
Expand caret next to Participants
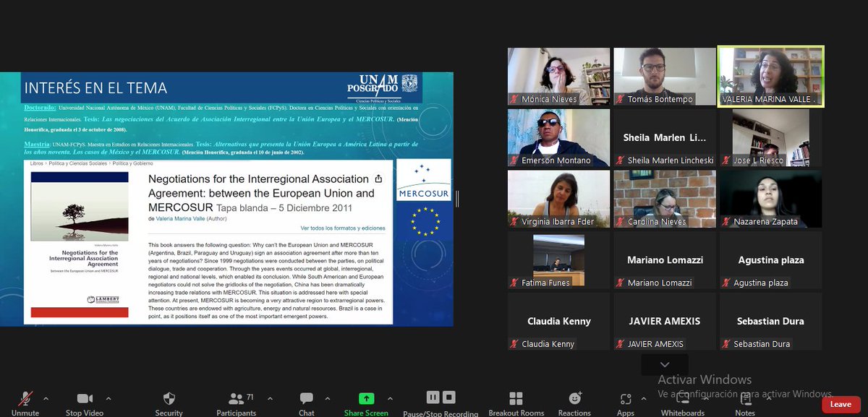pos(269,398)
